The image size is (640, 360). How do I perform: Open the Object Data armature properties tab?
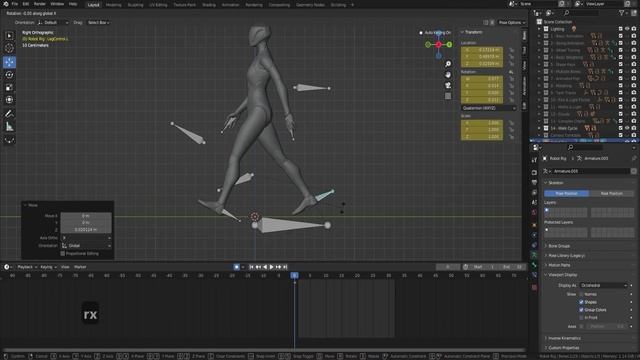pyautogui.click(x=534, y=255)
